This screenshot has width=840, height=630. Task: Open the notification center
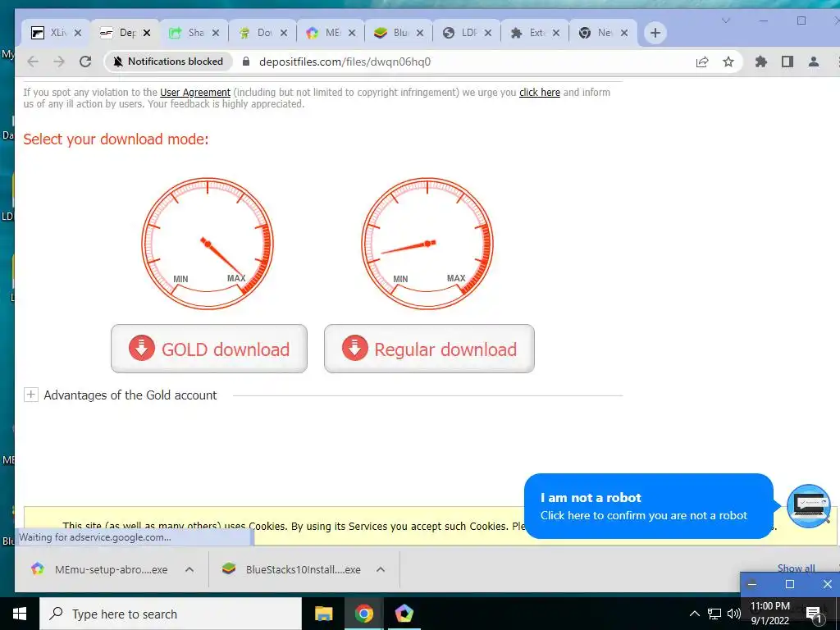click(x=814, y=614)
